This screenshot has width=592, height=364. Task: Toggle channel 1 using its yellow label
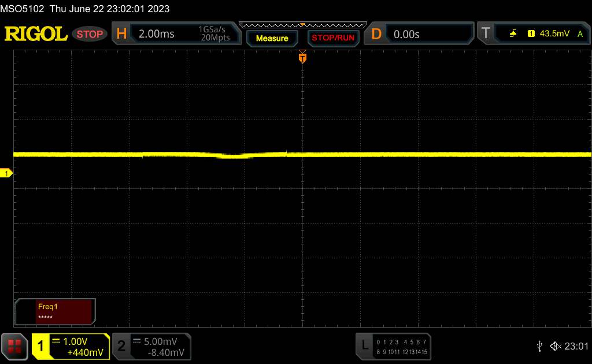pyautogui.click(x=40, y=346)
